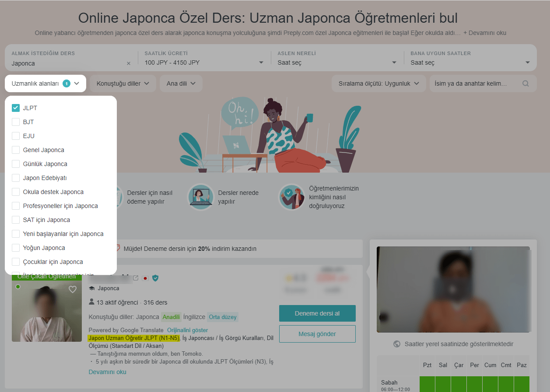Uncheck the JLPT checkbox
Screen dimensions: 550x392
pyautogui.click(x=16, y=108)
